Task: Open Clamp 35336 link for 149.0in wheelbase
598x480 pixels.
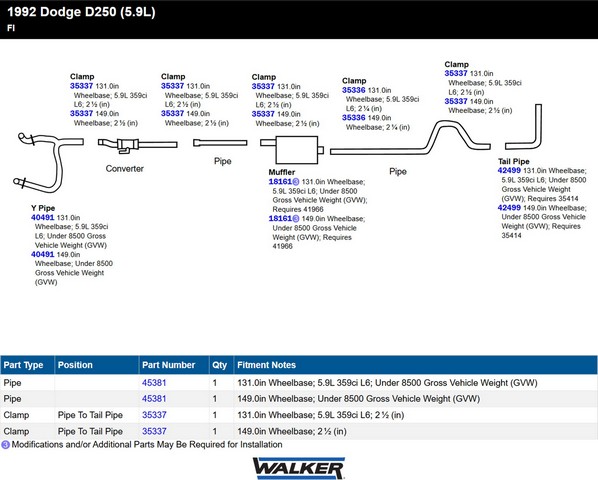Action: (x=354, y=117)
